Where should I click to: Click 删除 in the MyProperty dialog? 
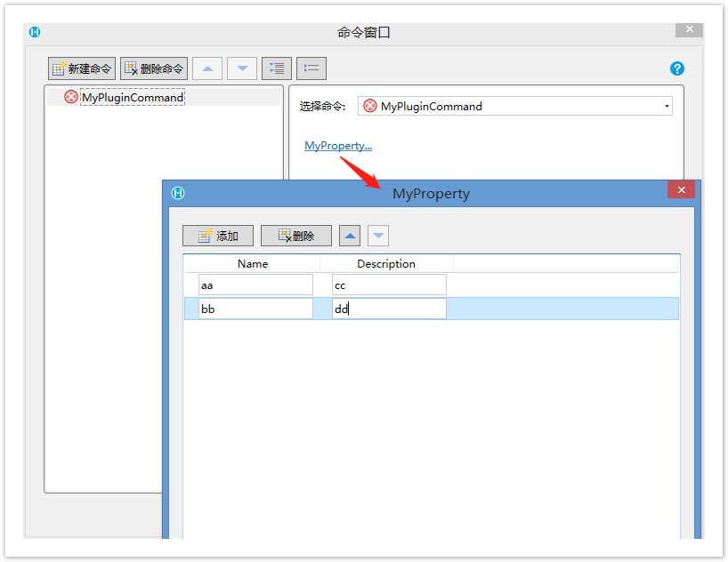pyautogui.click(x=296, y=236)
